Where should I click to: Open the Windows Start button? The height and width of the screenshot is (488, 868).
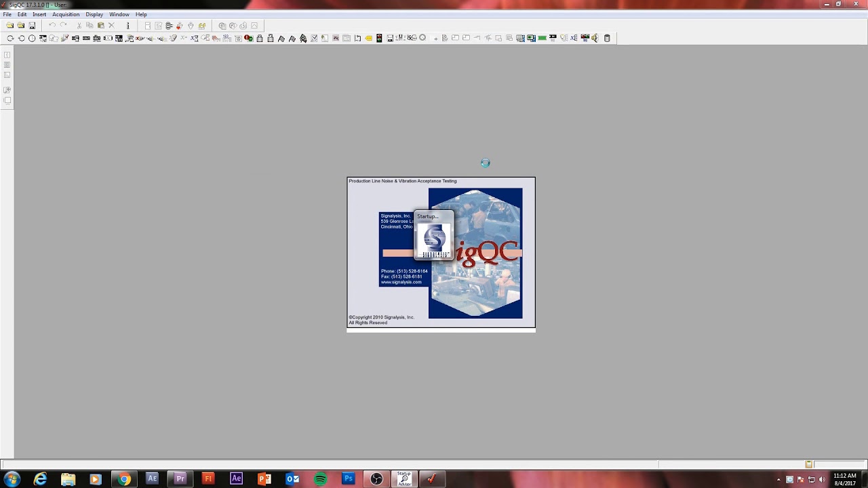pos(12,479)
